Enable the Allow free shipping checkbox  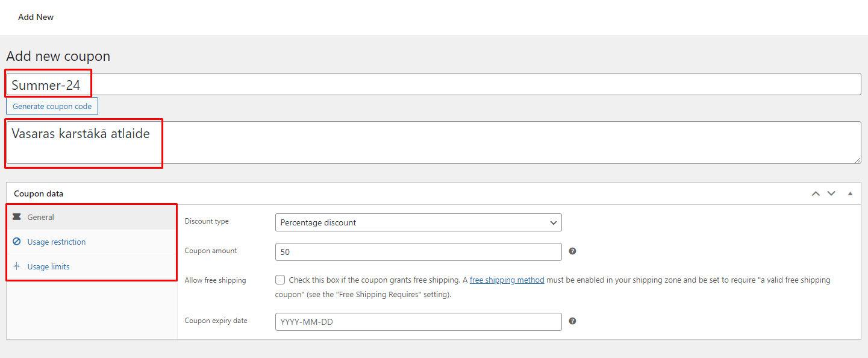click(280, 280)
